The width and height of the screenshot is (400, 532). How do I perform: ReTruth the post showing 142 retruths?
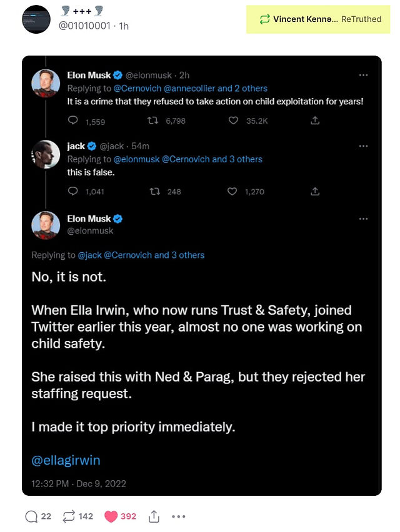pos(69,516)
